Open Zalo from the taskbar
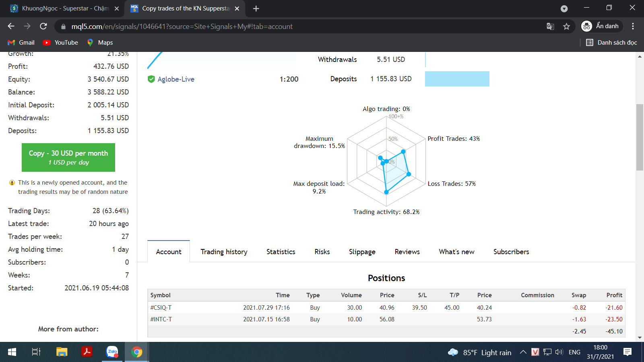644x362 pixels. [x=112, y=352]
